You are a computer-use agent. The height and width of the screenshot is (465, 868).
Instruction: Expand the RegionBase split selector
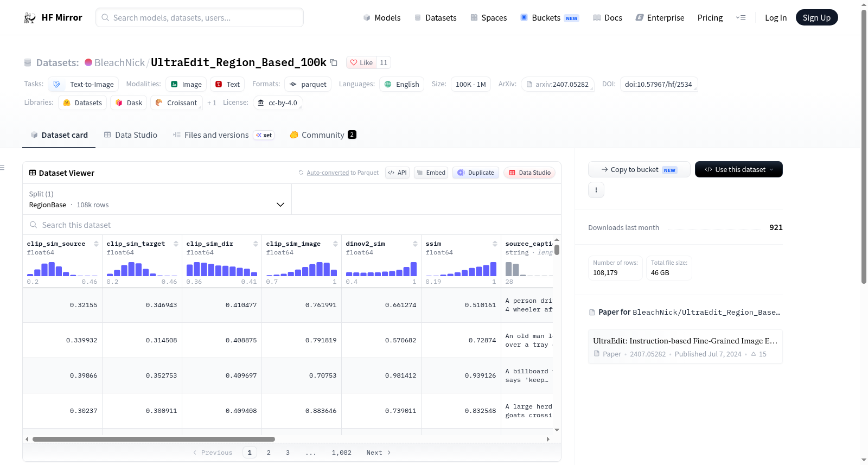click(157, 199)
